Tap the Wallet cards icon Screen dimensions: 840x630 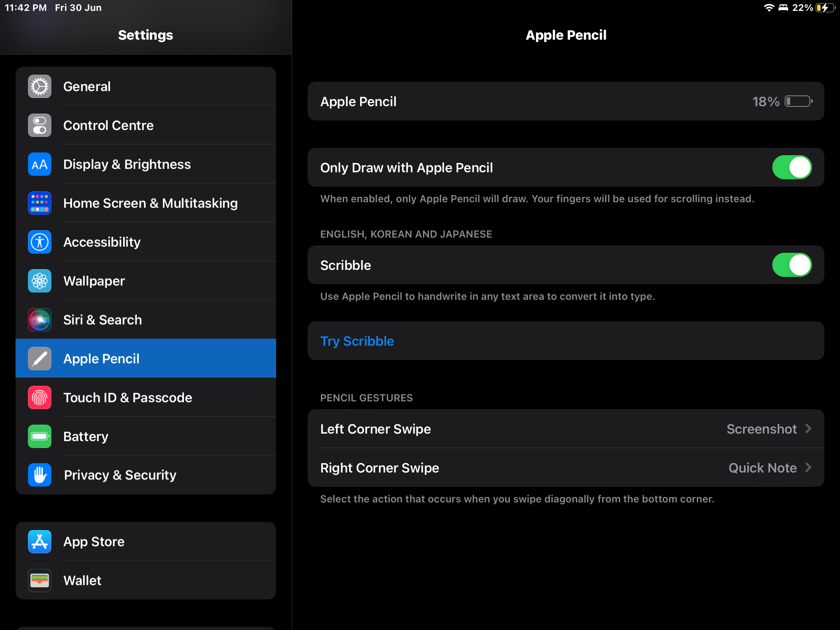click(40, 580)
